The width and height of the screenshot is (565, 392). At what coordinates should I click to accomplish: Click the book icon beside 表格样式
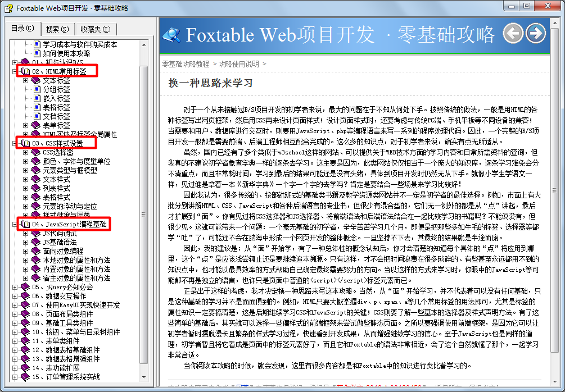[36, 197]
